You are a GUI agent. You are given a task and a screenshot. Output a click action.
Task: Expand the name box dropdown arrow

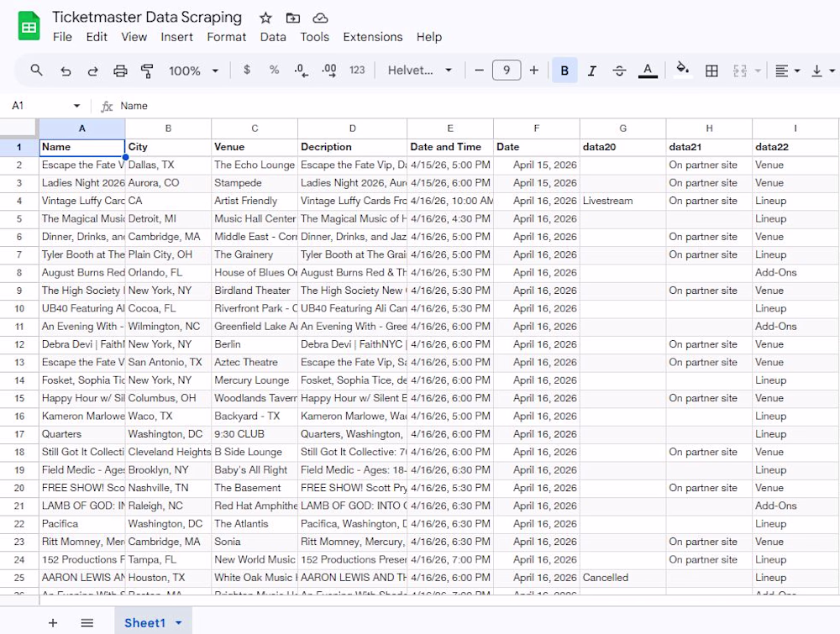point(76,106)
